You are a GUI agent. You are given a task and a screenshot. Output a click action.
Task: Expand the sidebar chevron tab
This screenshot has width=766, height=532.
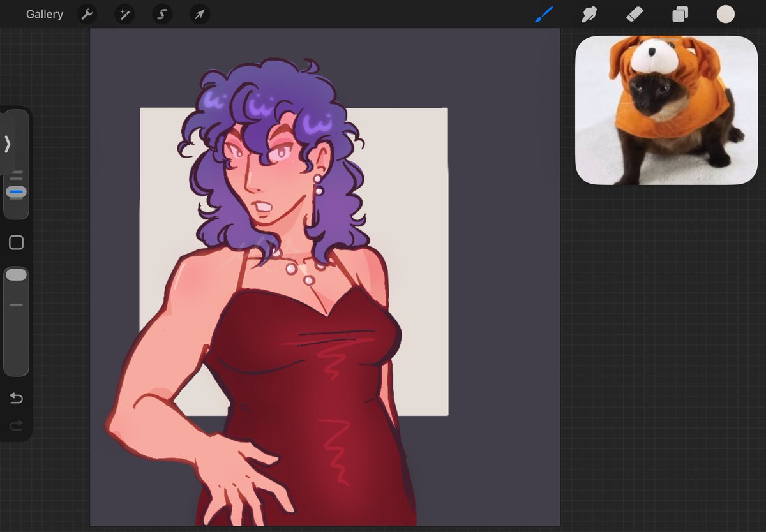click(8, 144)
